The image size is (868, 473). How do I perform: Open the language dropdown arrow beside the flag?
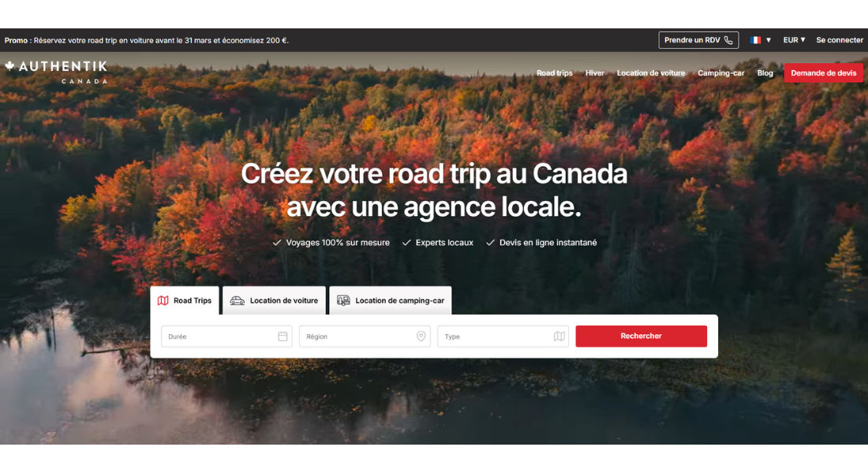click(769, 40)
